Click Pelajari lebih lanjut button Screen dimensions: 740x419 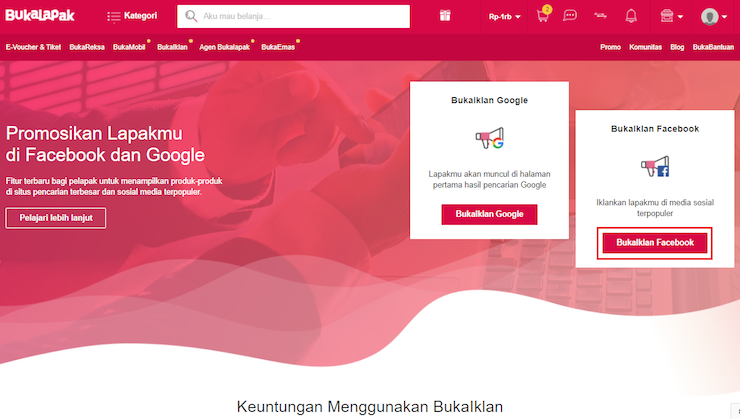pyautogui.click(x=56, y=218)
